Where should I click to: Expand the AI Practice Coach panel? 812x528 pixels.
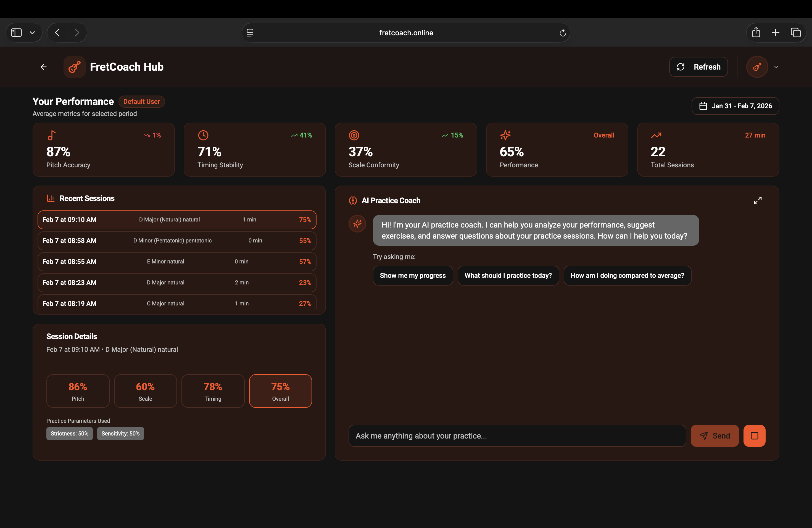tap(757, 200)
